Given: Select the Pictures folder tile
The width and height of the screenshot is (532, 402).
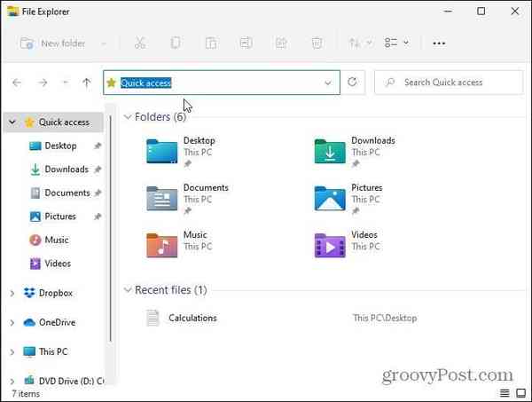Looking at the screenshot, I should (x=348, y=198).
